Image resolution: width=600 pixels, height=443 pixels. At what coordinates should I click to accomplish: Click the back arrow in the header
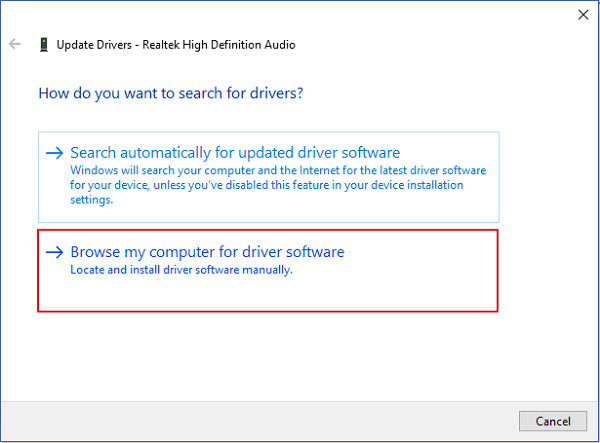point(15,45)
